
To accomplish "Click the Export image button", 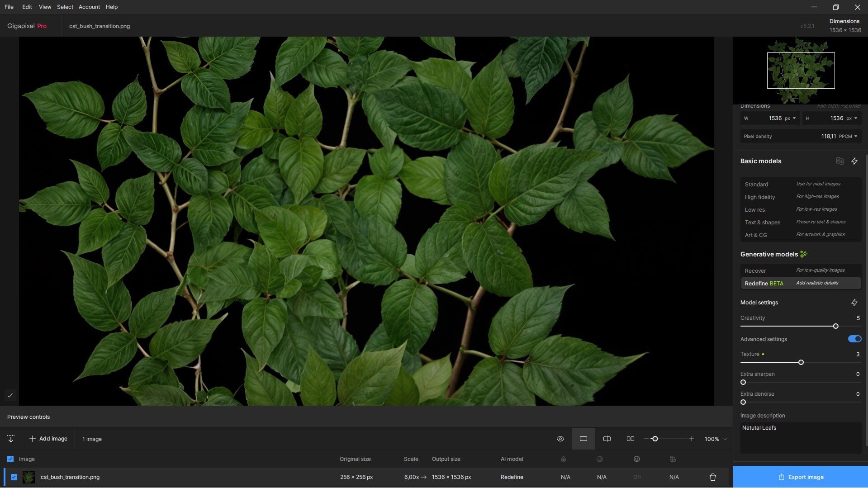I will [x=801, y=477].
